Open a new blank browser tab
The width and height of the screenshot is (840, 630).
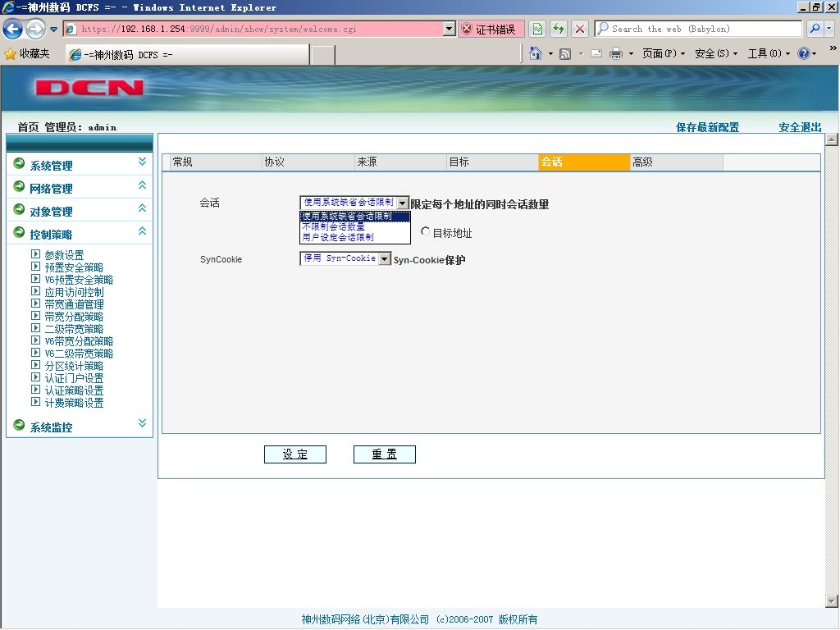coord(322,55)
